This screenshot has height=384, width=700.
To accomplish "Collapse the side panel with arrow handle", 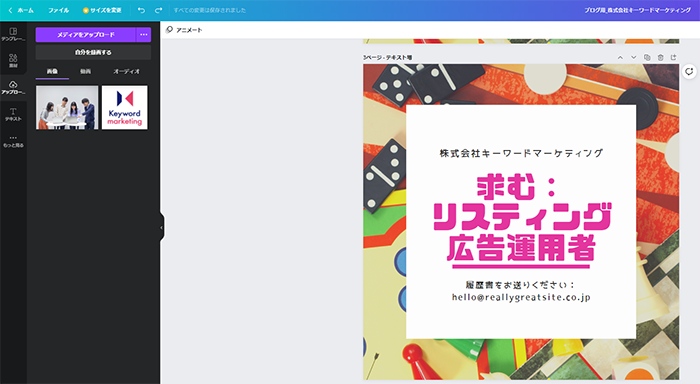I will pyautogui.click(x=161, y=228).
